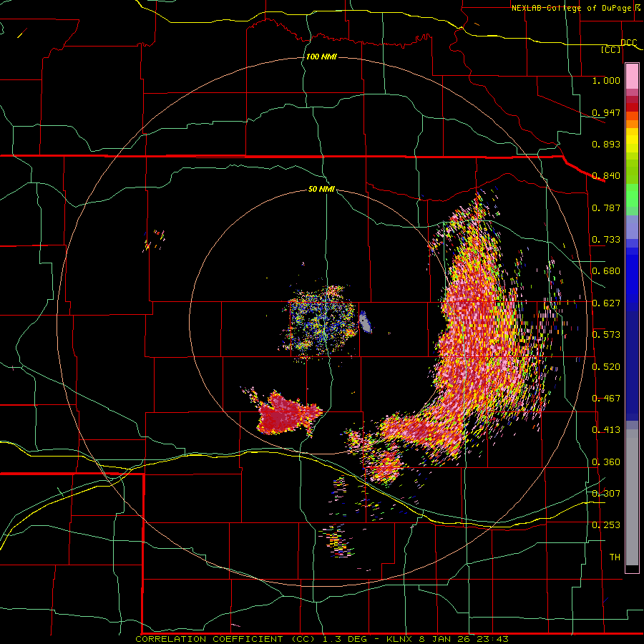Pick the gray color bar segment

point(632,497)
